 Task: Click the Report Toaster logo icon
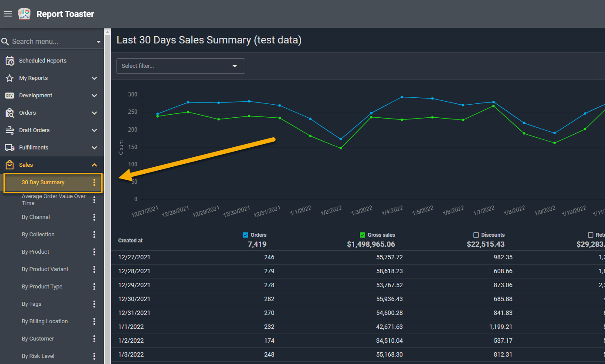[x=24, y=14]
